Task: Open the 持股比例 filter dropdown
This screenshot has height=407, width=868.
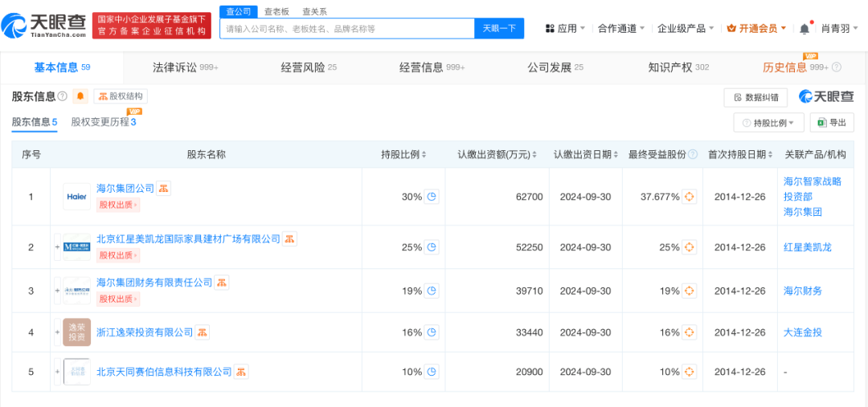Action: click(x=768, y=123)
